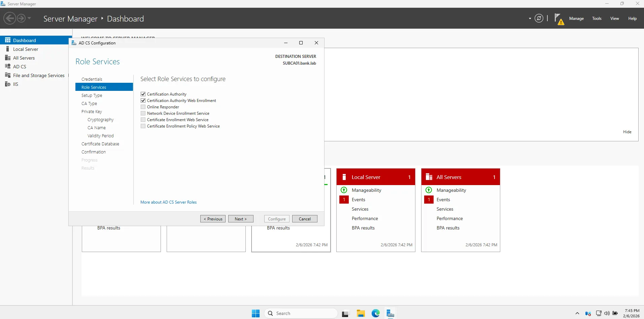
Task: Check Network Device Enrollment Service
Action: (x=143, y=113)
